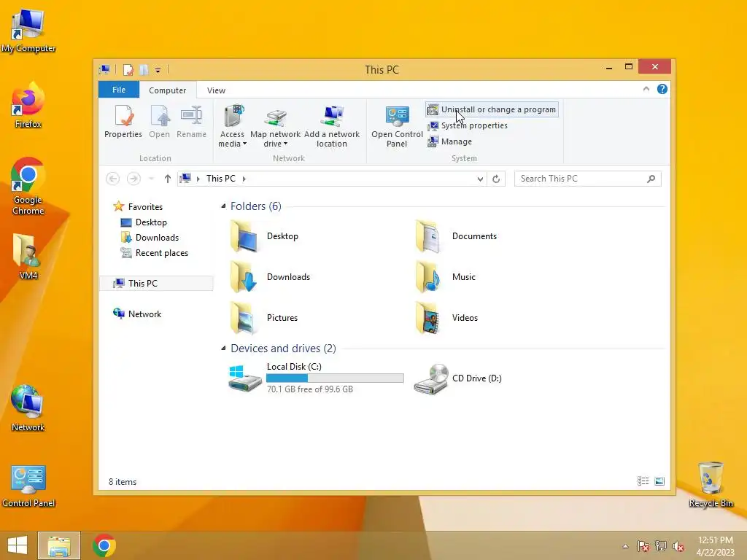Viewport: 747px width, 560px height.
Task: Open the File ribbon tab
Action: (x=119, y=90)
